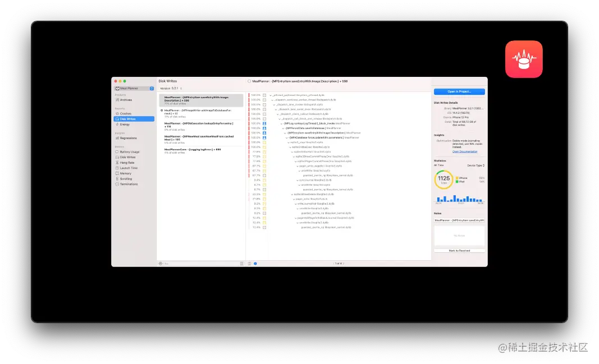
Task: Open the Meal Planner app selector dropdown
Action: pos(134,89)
